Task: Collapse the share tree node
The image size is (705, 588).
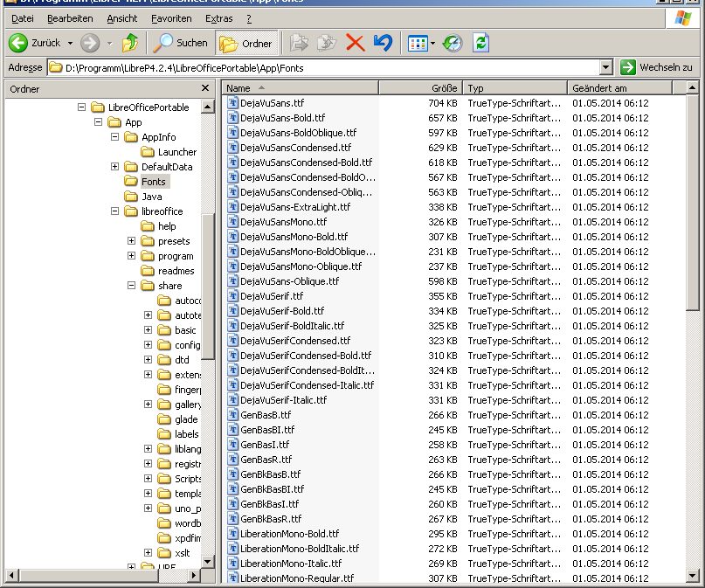Action: click(x=131, y=285)
